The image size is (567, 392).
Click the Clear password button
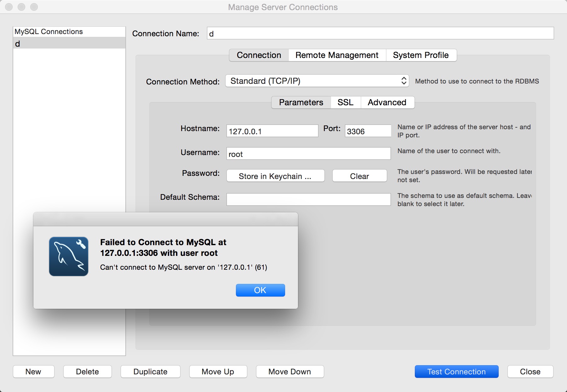point(359,176)
